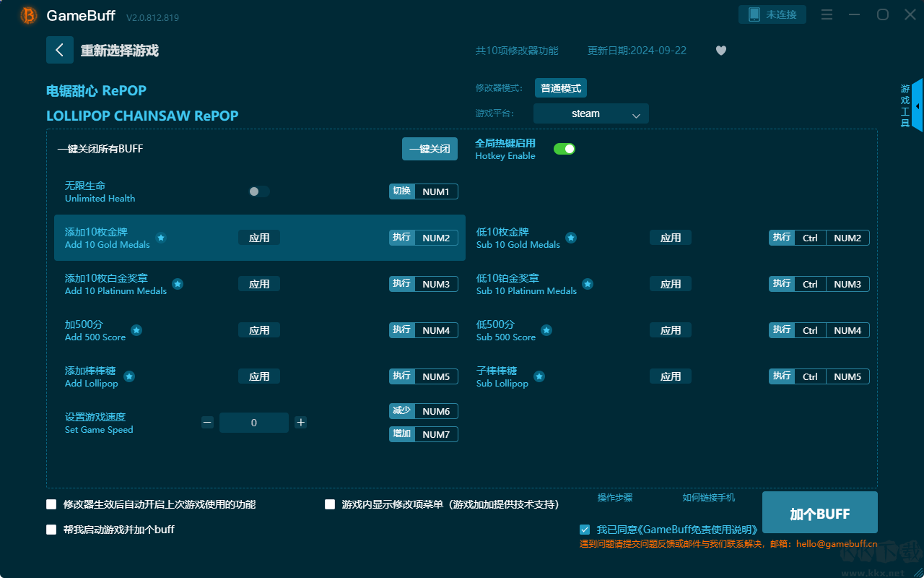Toggle the Hotkey Enable switch

point(565,149)
